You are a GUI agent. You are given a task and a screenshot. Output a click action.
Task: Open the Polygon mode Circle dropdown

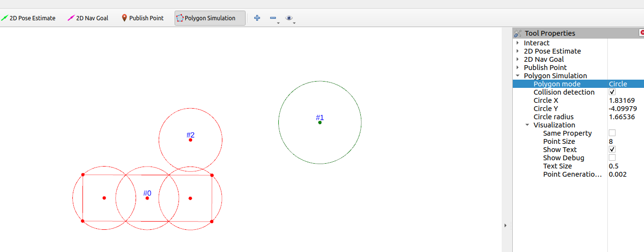(626, 84)
